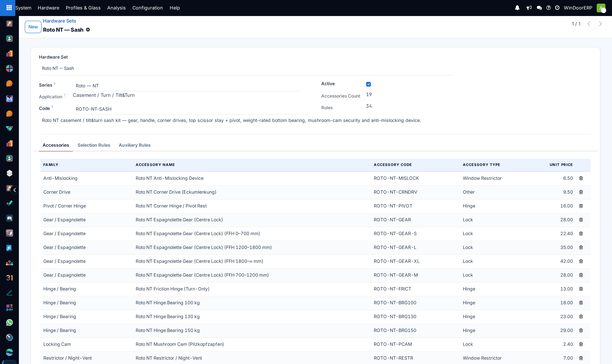Screen dimensions: 612x364
Task: Delete the Roto NT Friction Hinge row
Action: [581, 289]
